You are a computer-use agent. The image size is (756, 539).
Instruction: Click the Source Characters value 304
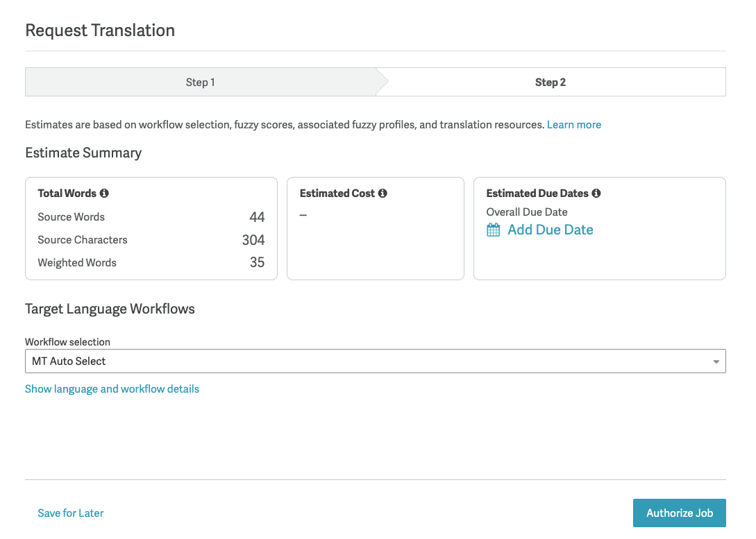tap(253, 240)
